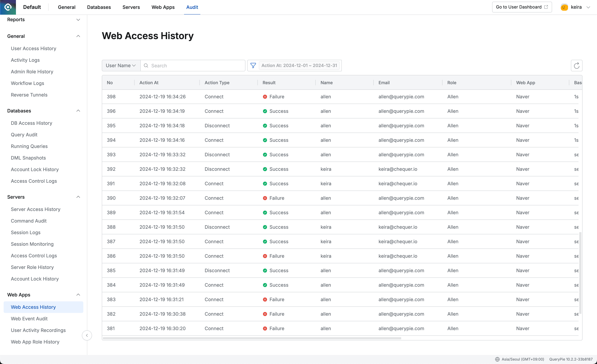Image resolution: width=597 pixels, height=364 pixels.
Task: Click the QueryPie logo
Action: 8,7
